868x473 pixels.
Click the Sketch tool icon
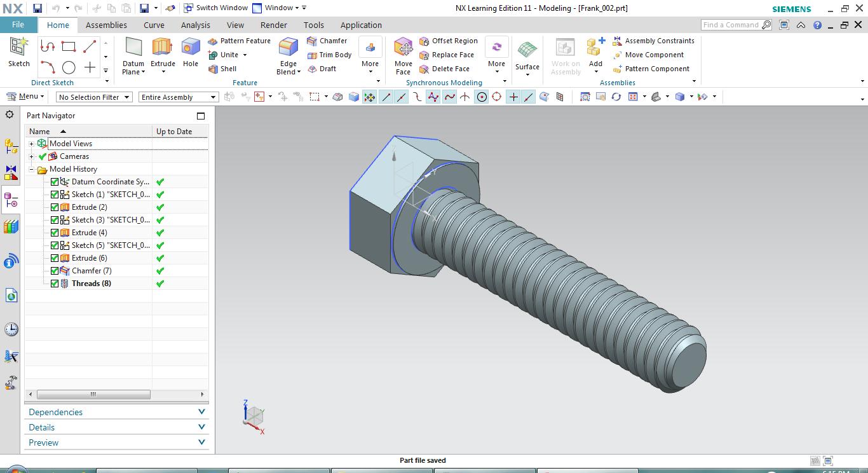tap(18, 51)
